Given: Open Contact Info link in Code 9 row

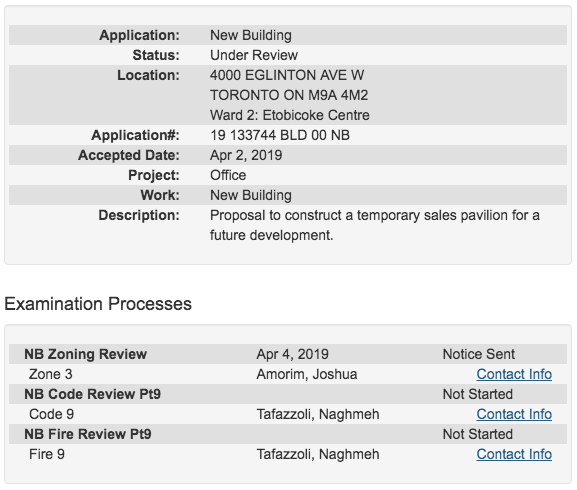Looking at the screenshot, I should click(x=514, y=414).
